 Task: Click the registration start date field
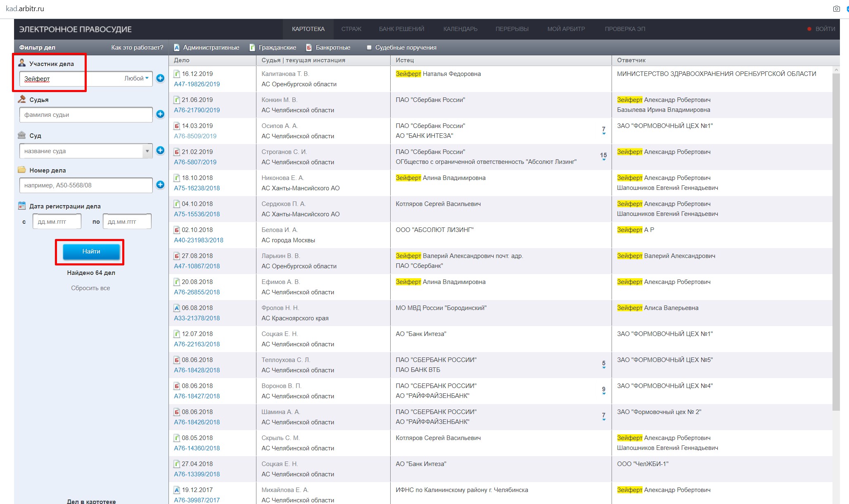(57, 222)
